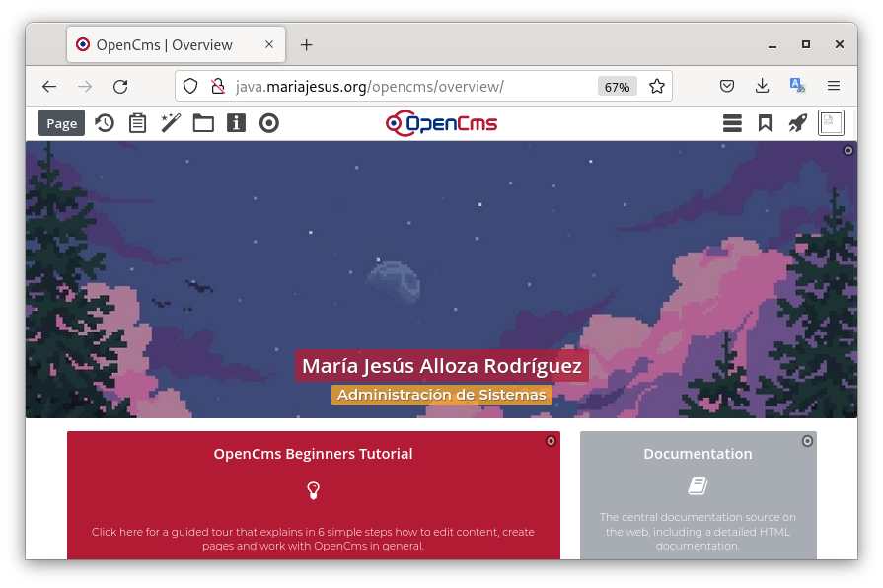Open the folder gallery icon
This screenshot has height=588, width=883.
pos(203,123)
